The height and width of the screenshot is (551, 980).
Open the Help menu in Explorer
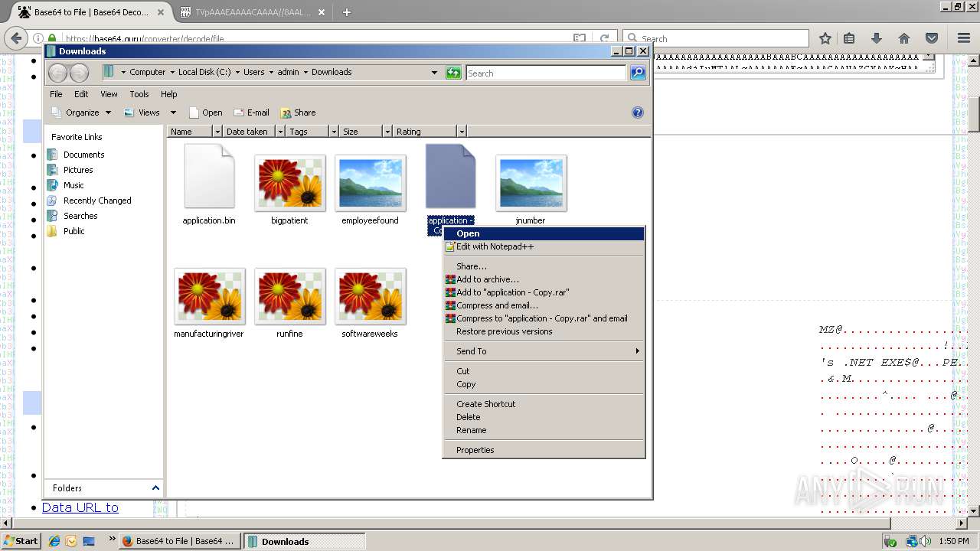tap(168, 94)
